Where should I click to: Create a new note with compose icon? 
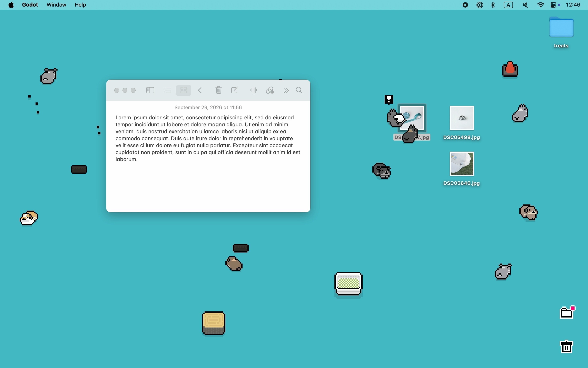tap(234, 90)
